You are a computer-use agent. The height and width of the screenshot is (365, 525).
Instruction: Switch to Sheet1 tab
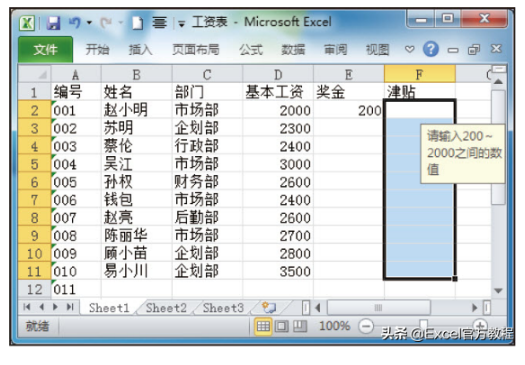[109, 308]
